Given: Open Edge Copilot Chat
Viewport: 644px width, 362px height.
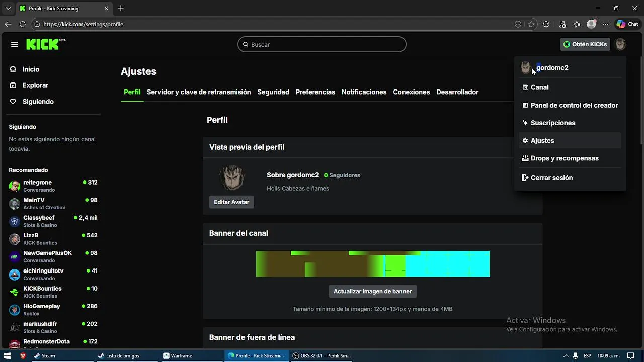Looking at the screenshot, I should tap(627, 24).
